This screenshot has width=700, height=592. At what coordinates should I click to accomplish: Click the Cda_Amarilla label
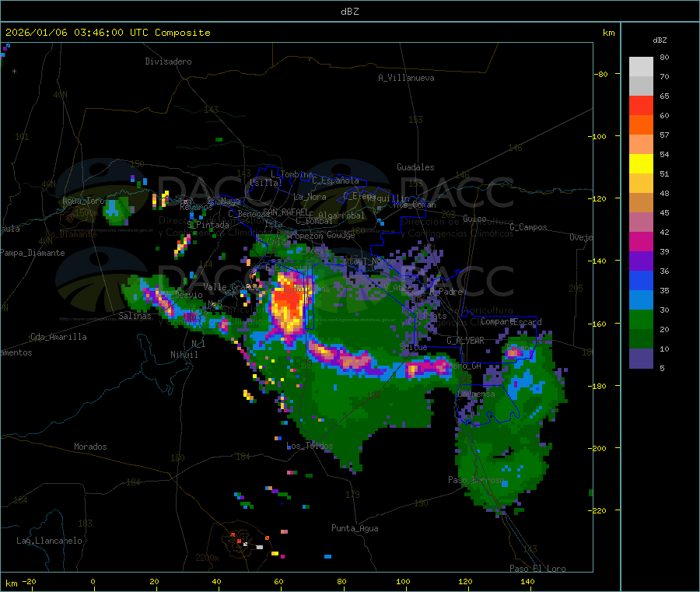click(x=58, y=337)
